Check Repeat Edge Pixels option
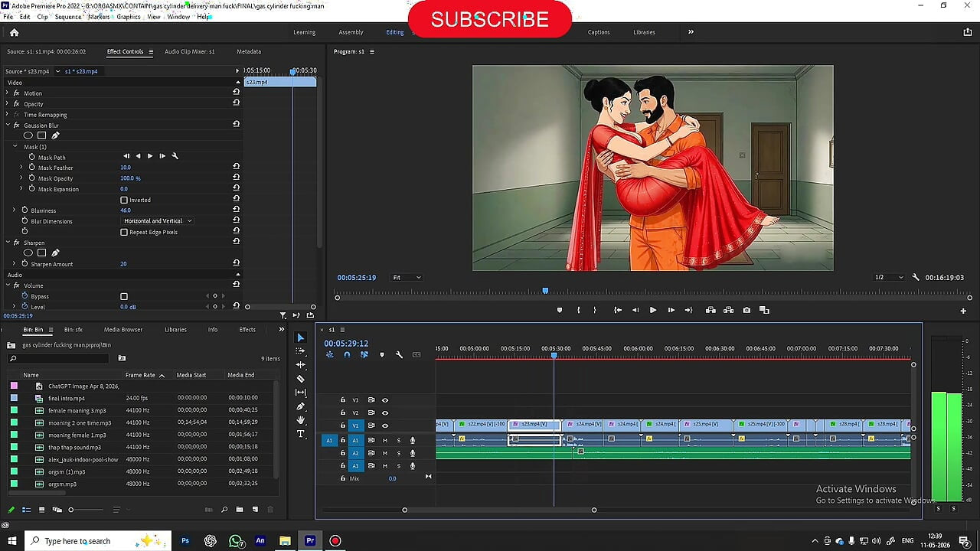The image size is (980, 551). point(124,232)
